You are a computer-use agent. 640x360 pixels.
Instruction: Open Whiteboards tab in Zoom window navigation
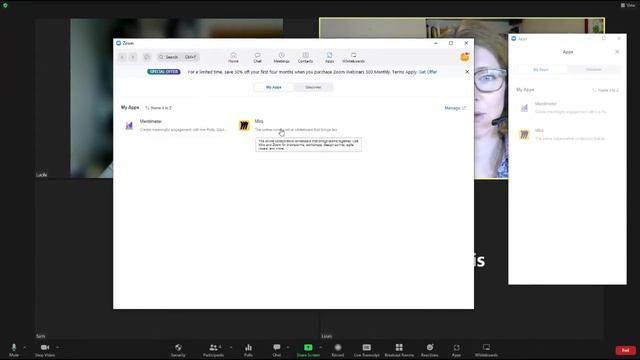coord(353,58)
